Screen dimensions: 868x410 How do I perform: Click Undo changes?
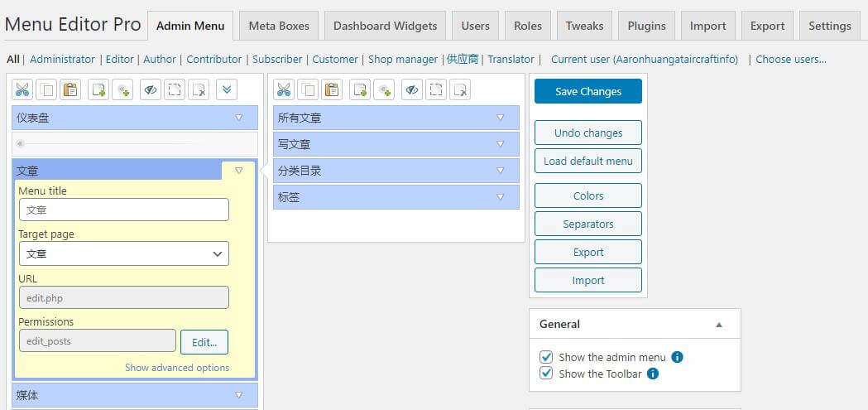[587, 133]
